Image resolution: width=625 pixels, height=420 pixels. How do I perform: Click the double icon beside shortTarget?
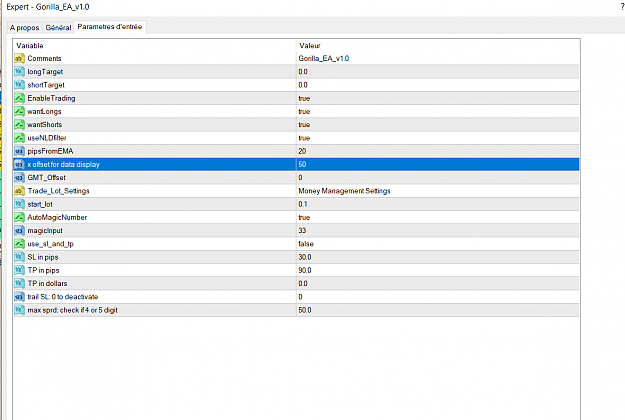tap(19, 85)
